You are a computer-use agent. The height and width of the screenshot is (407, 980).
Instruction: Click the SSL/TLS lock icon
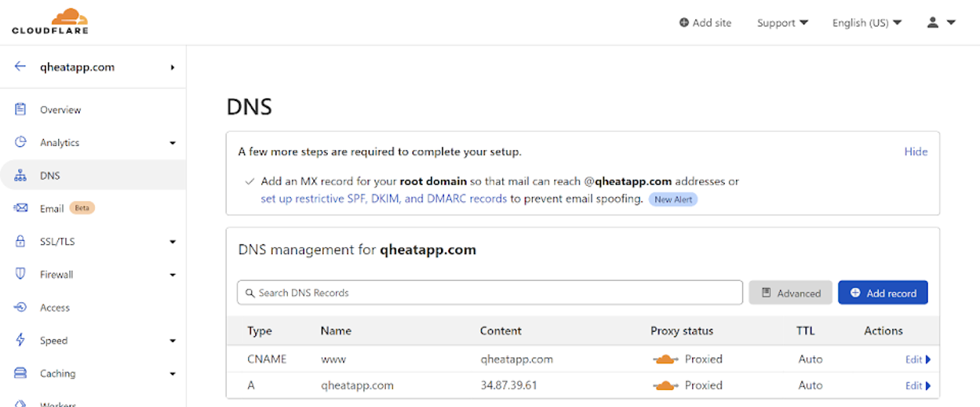click(x=21, y=241)
